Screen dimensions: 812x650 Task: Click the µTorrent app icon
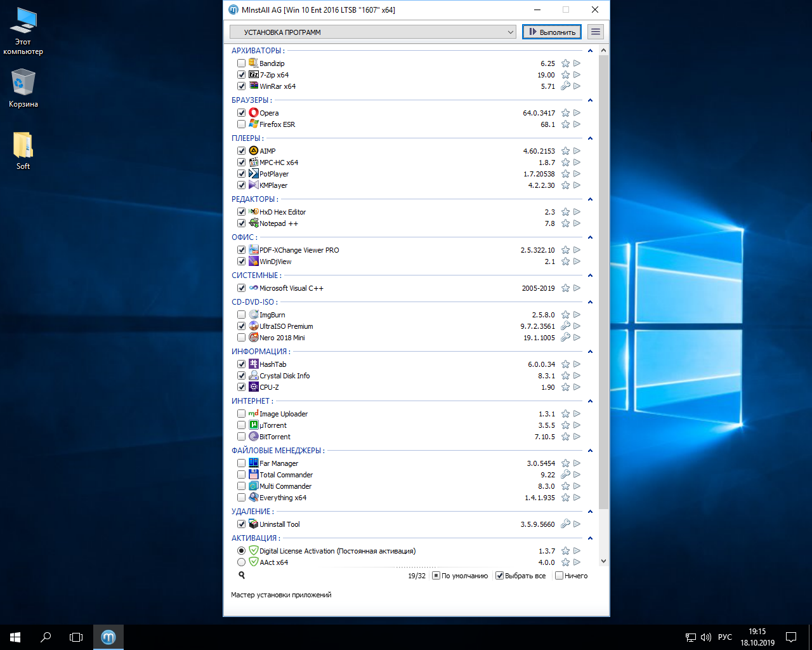tap(253, 425)
